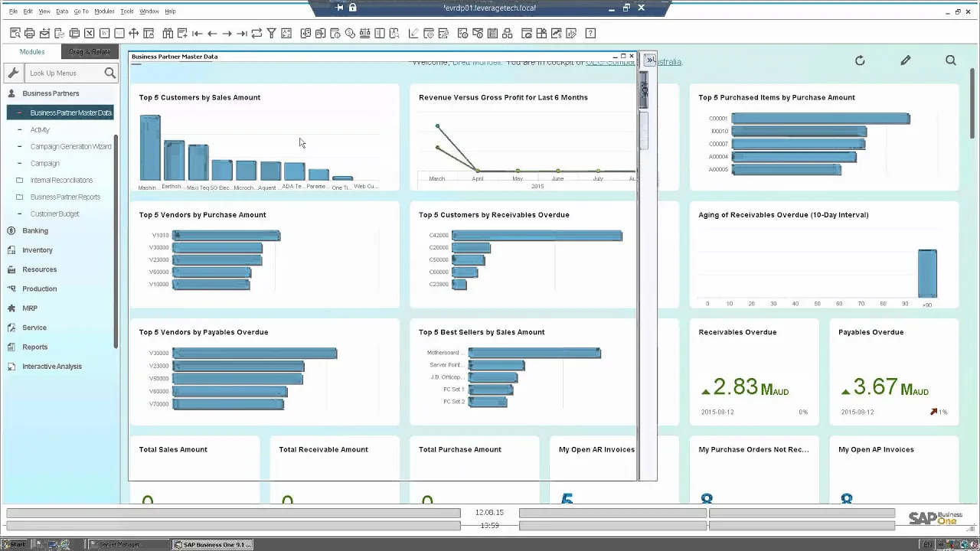Expand the Banking module
The height and width of the screenshot is (551, 980).
pos(34,230)
